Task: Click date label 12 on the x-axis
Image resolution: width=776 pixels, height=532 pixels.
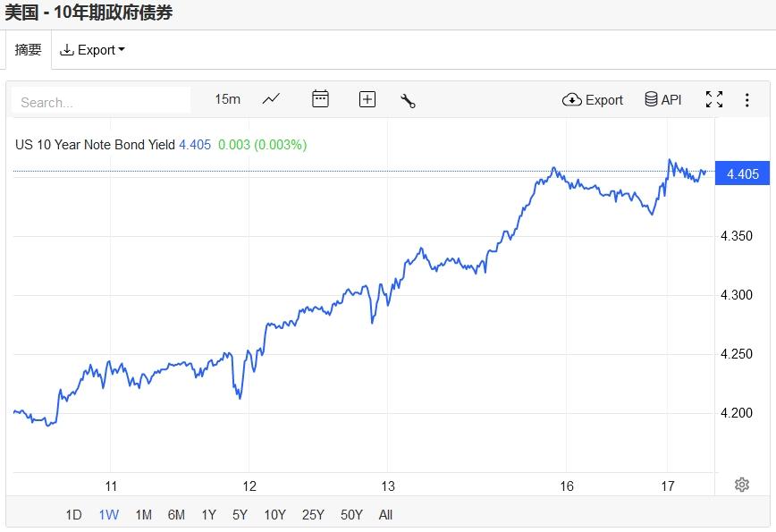Action: [249, 486]
